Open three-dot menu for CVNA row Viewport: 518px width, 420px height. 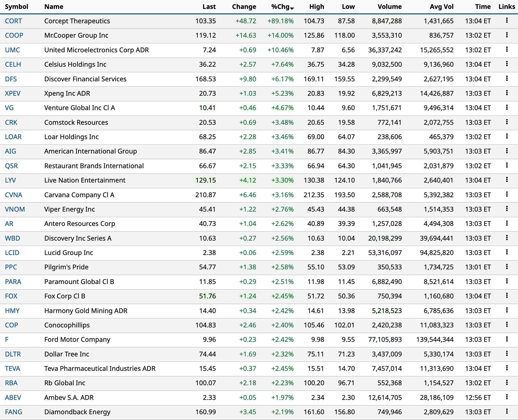(x=507, y=194)
